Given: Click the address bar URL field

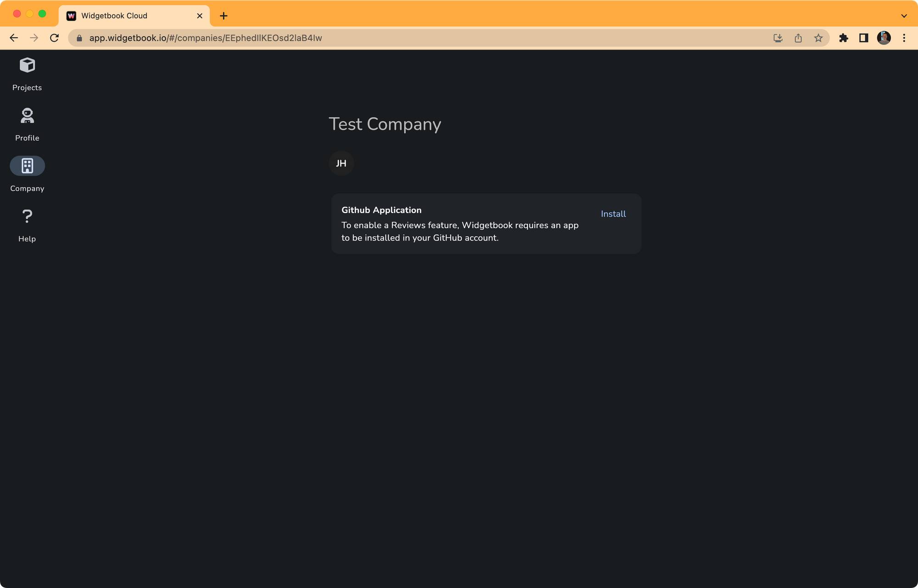Looking at the screenshot, I should tap(413, 38).
